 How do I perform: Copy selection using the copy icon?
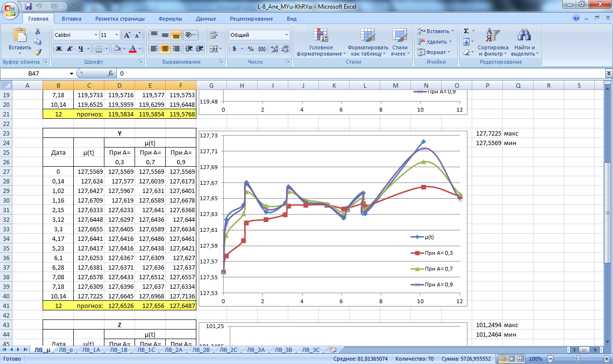point(38,42)
